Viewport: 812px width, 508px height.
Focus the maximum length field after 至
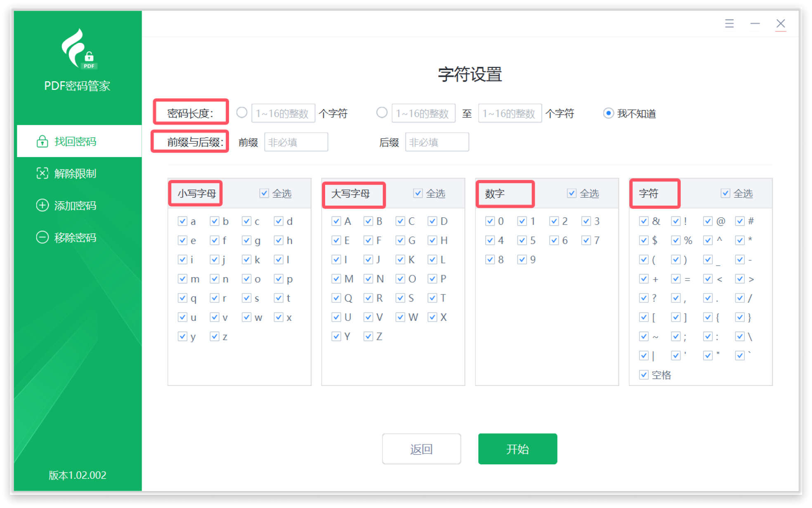[x=510, y=113]
